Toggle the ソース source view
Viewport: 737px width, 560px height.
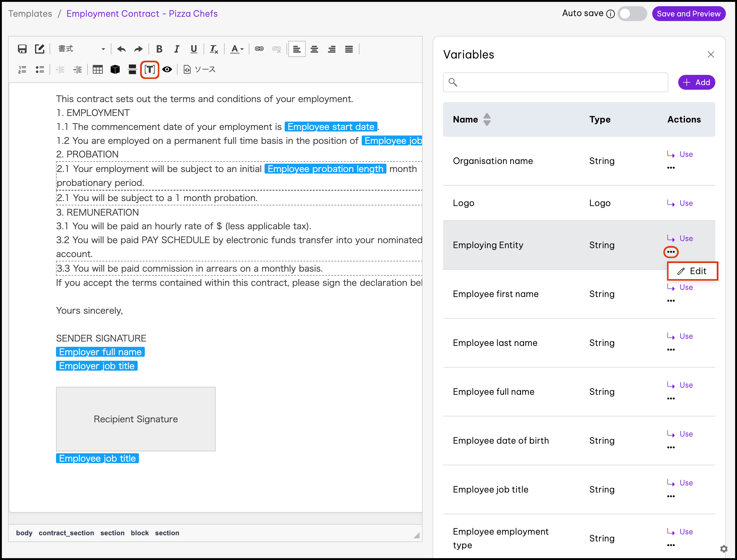point(200,69)
